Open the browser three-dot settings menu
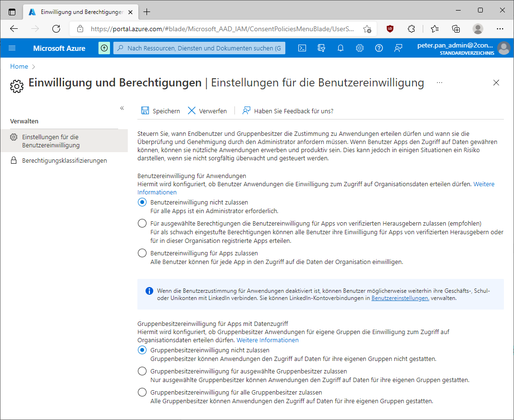Screen dimensions: 514x420 point(500,29)
